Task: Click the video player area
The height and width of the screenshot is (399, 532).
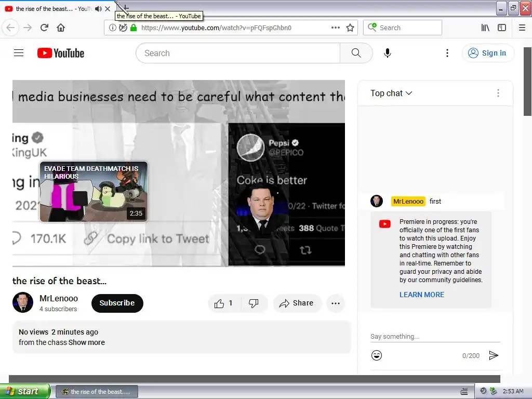Action: coord(179,173)
